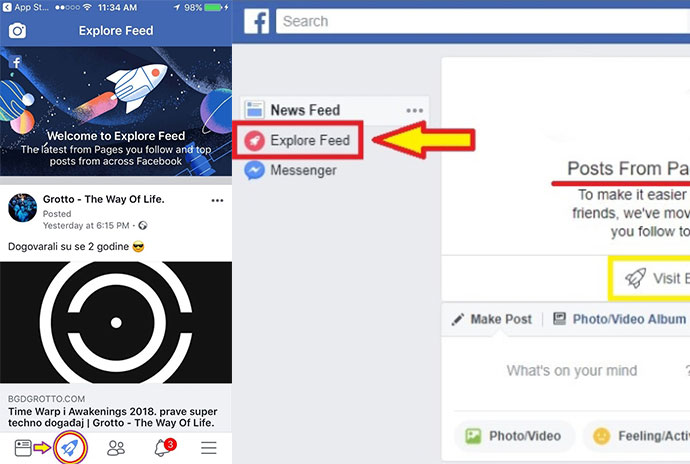This screenshot has width=690, height=464.
Task: Return to App Store via back arrow
Action: pos(7,7)
